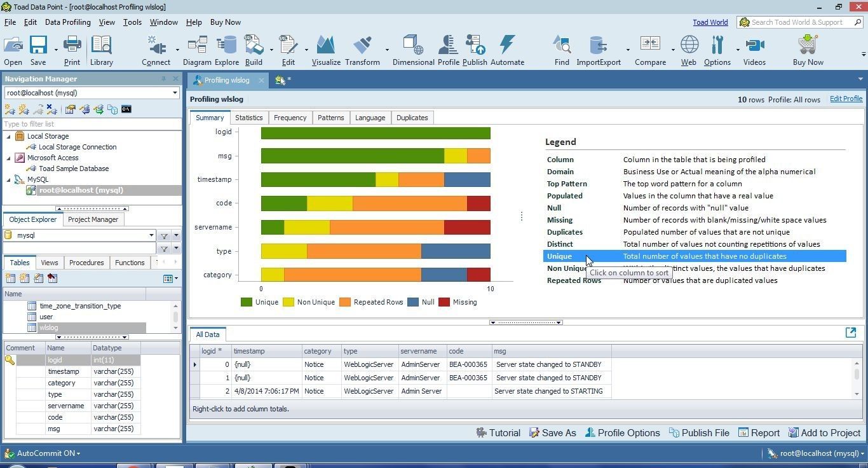Click the Find toolbar icon
This screenshot has height=468, width=868.
(562, 50)
